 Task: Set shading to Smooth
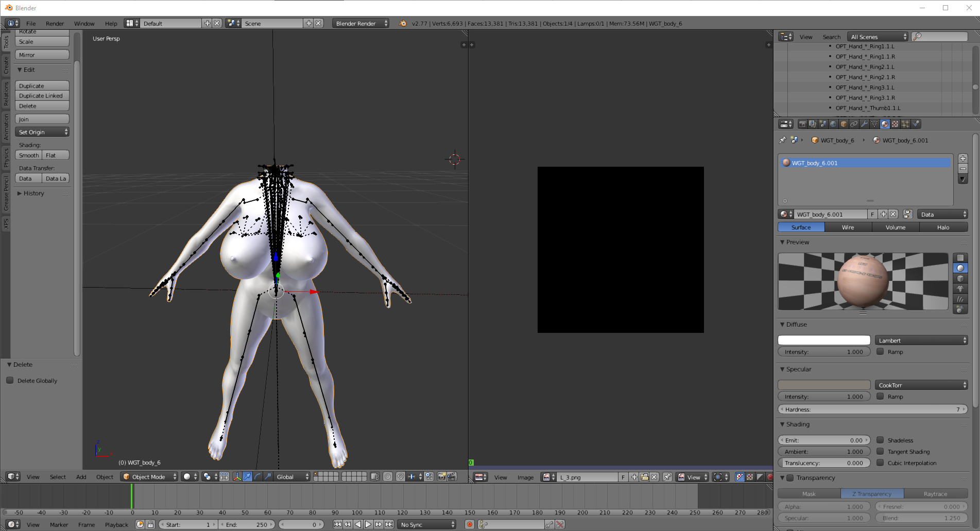click(x=29, y=155)
